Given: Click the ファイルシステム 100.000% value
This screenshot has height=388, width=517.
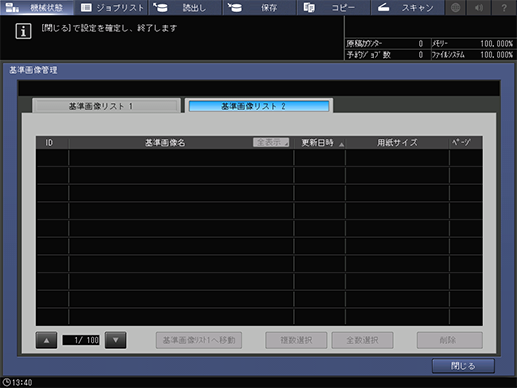Looking at the screenshot, I should tap(496, 55).
